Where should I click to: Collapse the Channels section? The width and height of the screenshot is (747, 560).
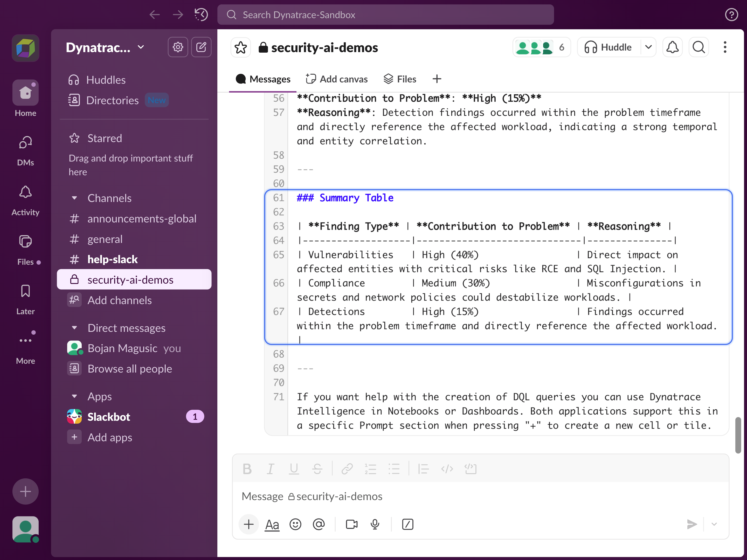click(75, 198)
